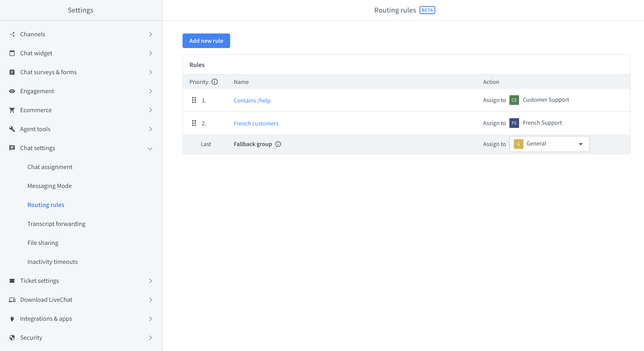Click the Chat surveys clipboard icon
Viewport: 644px width, 351px height.
(x=12, y=72)
